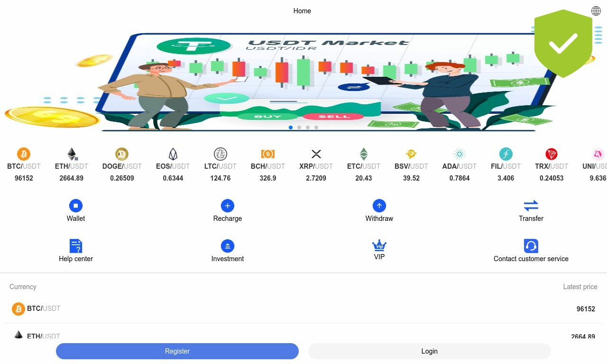Click the ticker price 124.76

[x=221, y=178]
